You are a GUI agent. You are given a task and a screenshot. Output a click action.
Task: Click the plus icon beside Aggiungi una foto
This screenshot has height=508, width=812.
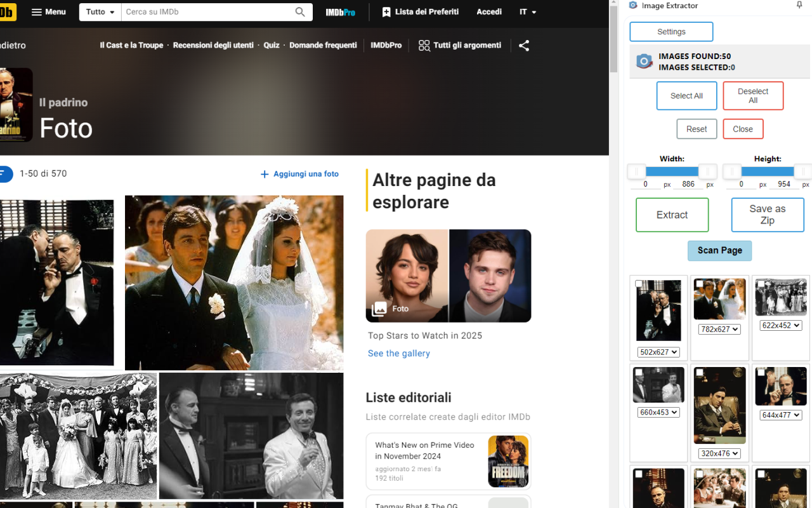[265, 174]
